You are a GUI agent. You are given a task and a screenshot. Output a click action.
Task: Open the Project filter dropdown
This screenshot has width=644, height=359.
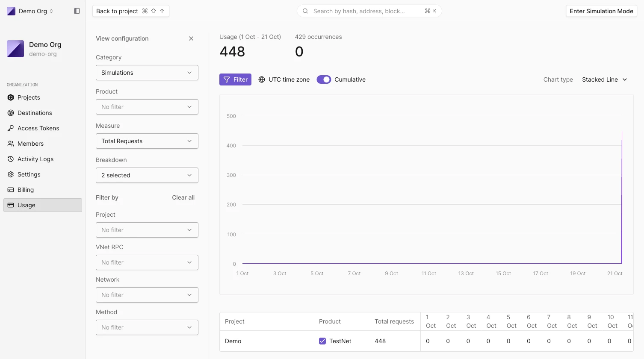147,230
